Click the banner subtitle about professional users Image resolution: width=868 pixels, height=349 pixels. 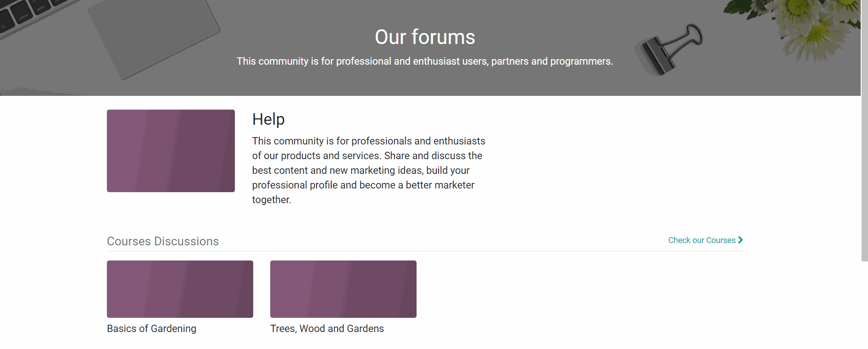(x=424, y=61)
